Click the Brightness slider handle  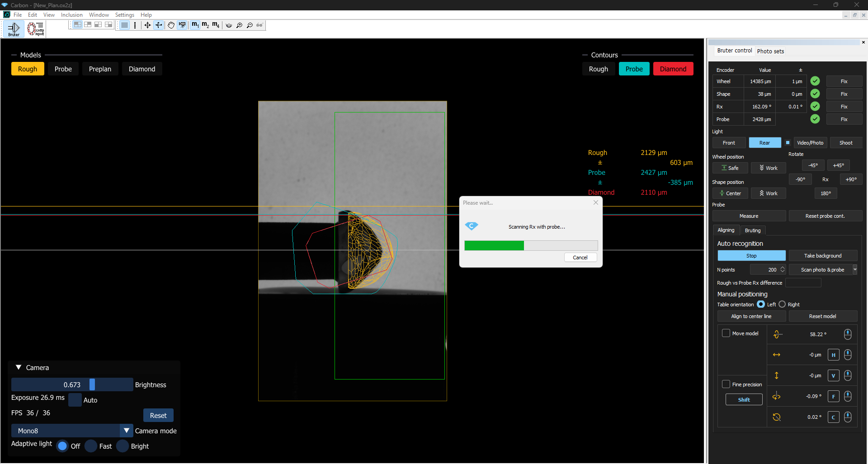92,384
